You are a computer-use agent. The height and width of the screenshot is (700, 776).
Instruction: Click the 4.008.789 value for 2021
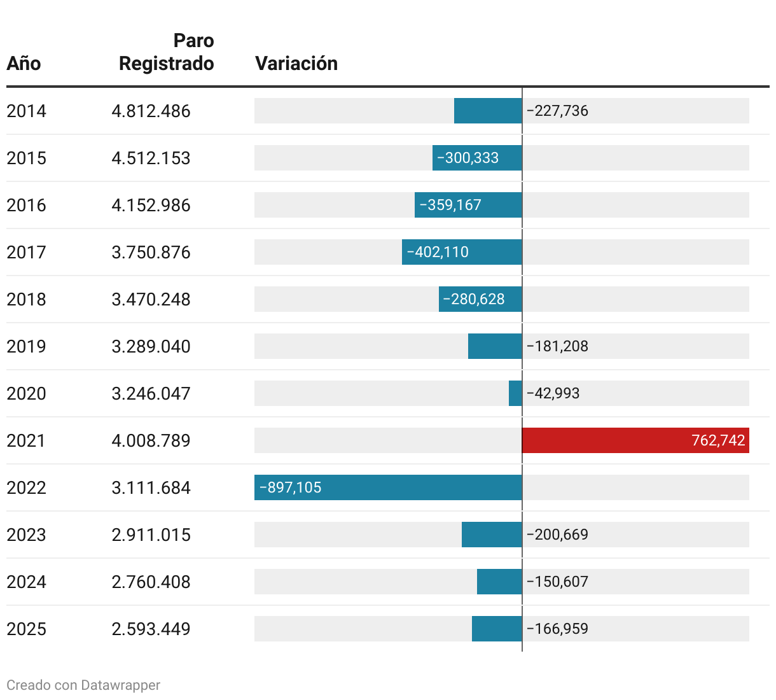tap(151, 440)
